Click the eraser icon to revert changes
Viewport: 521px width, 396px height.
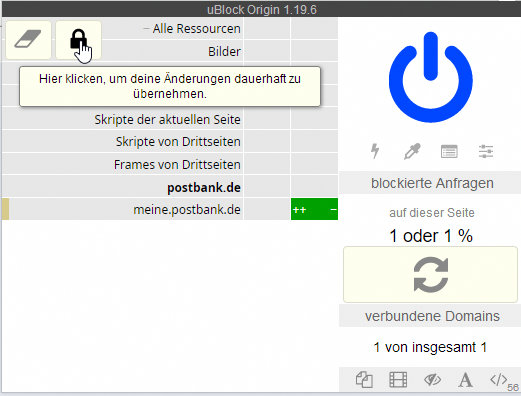28,40
